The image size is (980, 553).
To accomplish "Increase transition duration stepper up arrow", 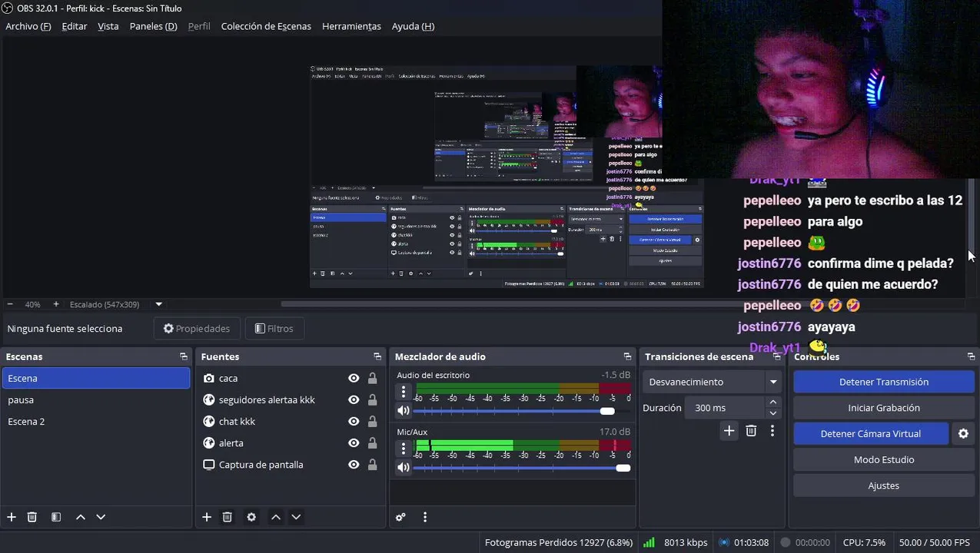I will point(773,402).
